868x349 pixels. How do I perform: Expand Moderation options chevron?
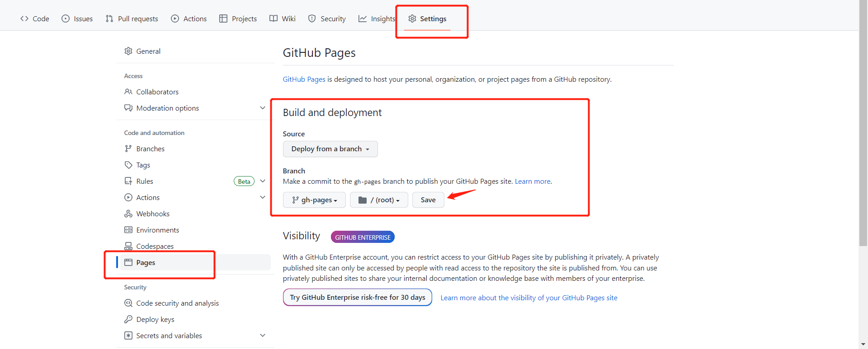coord(263,108)
